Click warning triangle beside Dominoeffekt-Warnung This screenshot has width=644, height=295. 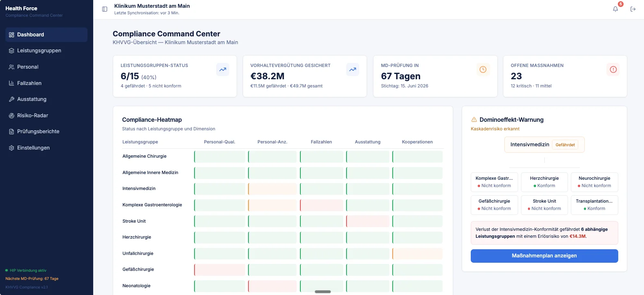coord(474,120)
